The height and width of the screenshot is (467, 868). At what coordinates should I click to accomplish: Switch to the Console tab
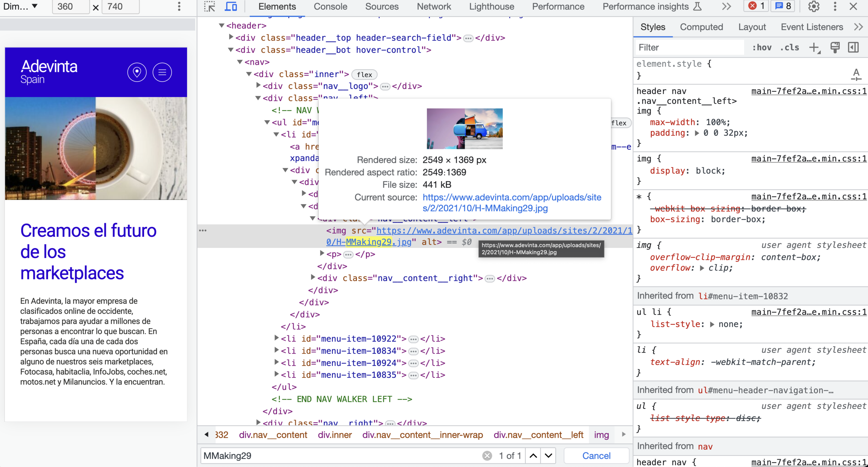tap(330, 7)
